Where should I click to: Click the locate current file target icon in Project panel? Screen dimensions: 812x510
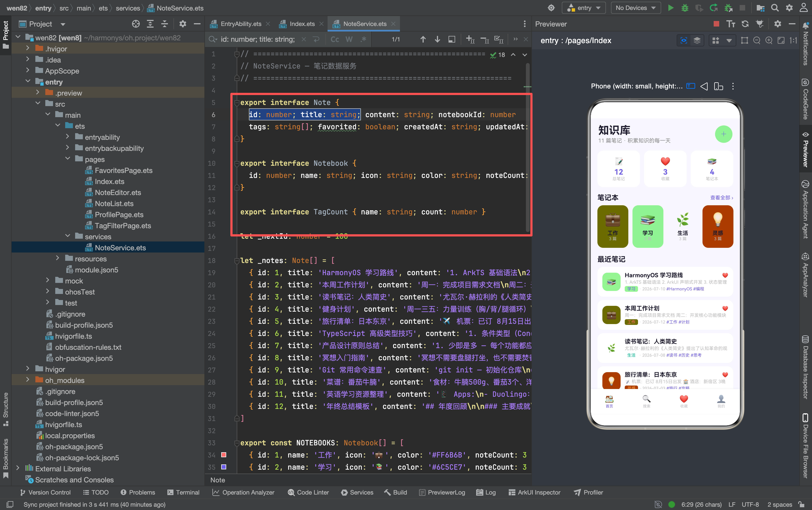click(136, 24)
